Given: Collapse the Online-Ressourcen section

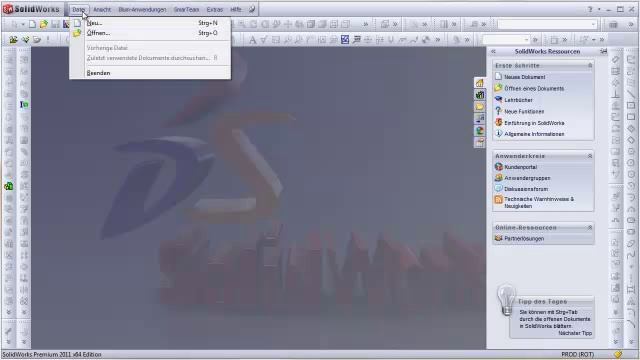Looking at the screenshot, I should point(590,227).
